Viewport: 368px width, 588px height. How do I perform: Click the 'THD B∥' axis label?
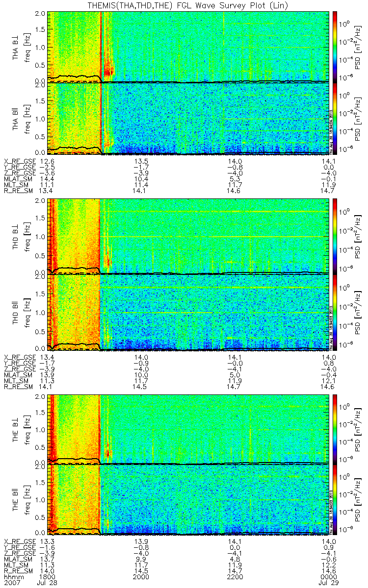click(x=16, y=312)
